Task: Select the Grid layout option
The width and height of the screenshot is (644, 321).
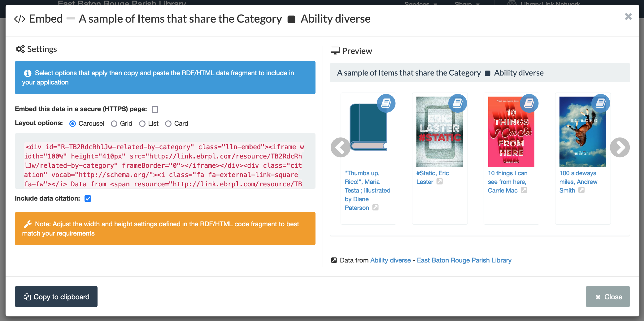Action: pyautogui.click(x=114, y=124)
